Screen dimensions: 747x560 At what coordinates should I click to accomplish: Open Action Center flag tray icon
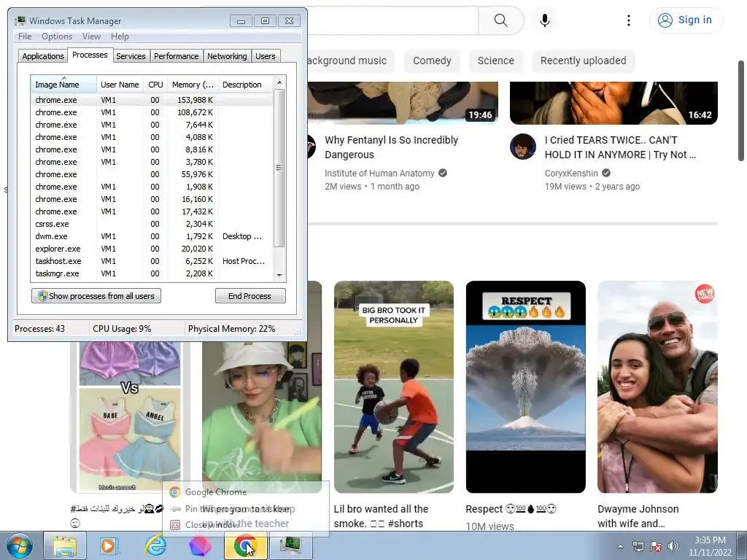[x=656, y=546]
